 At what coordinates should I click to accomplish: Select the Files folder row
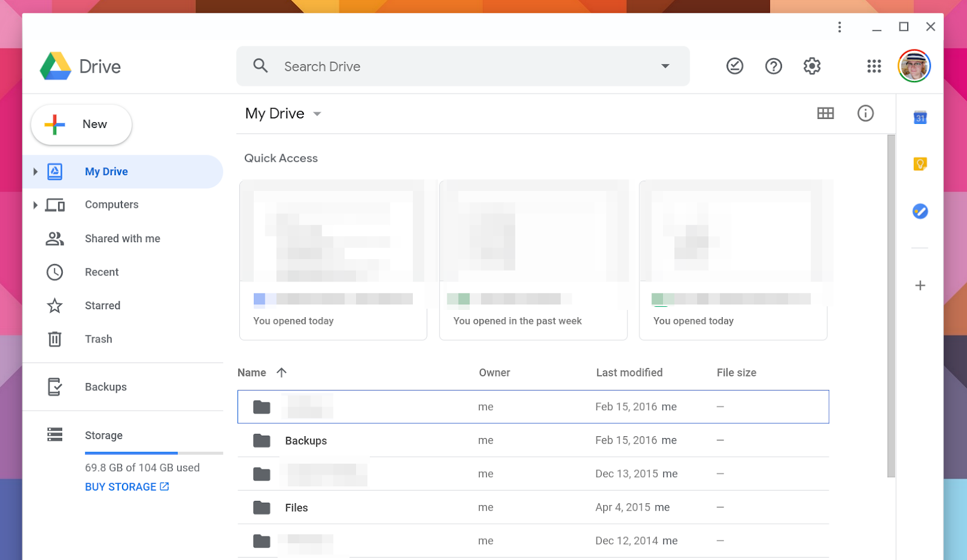[296, 507]
